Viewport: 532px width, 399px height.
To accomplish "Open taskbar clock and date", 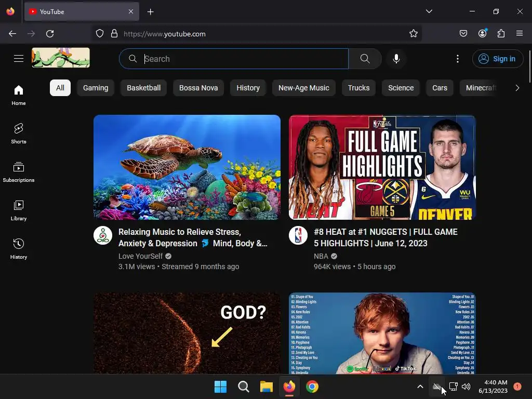I will click(x=493, y=387).
